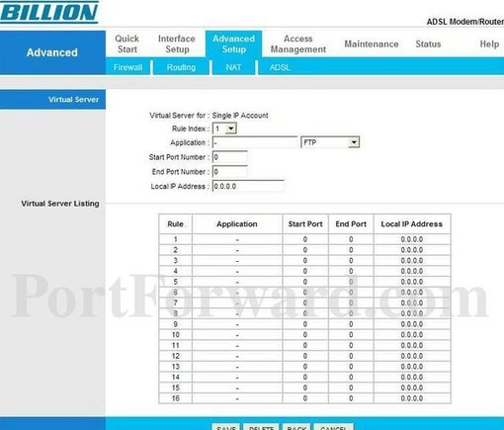Click the Local IP Address field
The image size is (504, 430).
tap(248, 186)
